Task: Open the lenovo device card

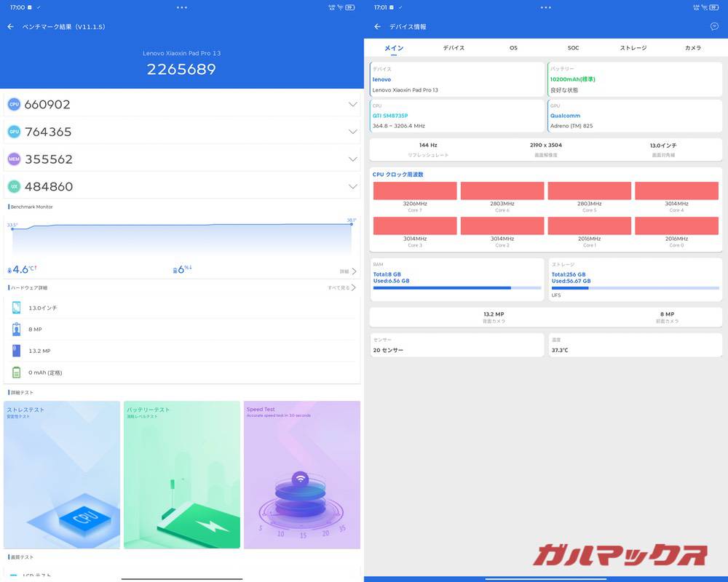Action: [x=457, y=79]
